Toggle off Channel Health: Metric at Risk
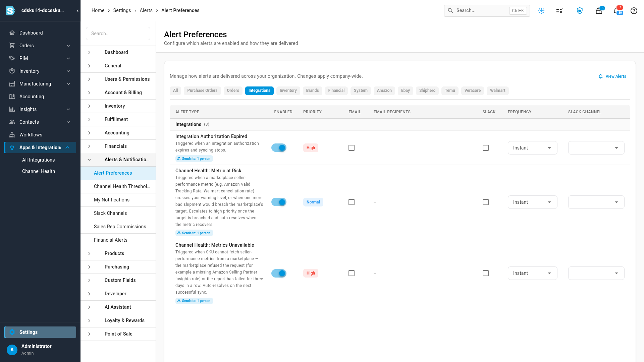Image resolution: width=644 pixels, height=362 pixels. (x=279, y=202)
